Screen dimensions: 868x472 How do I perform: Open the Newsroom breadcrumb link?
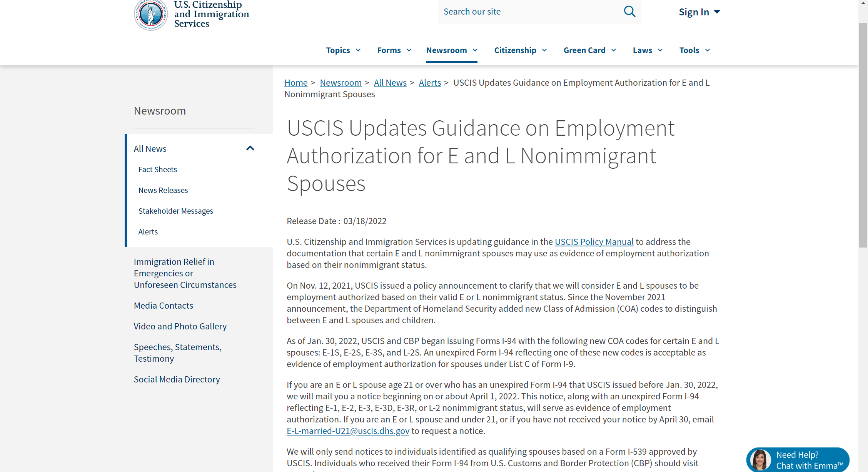341,83
